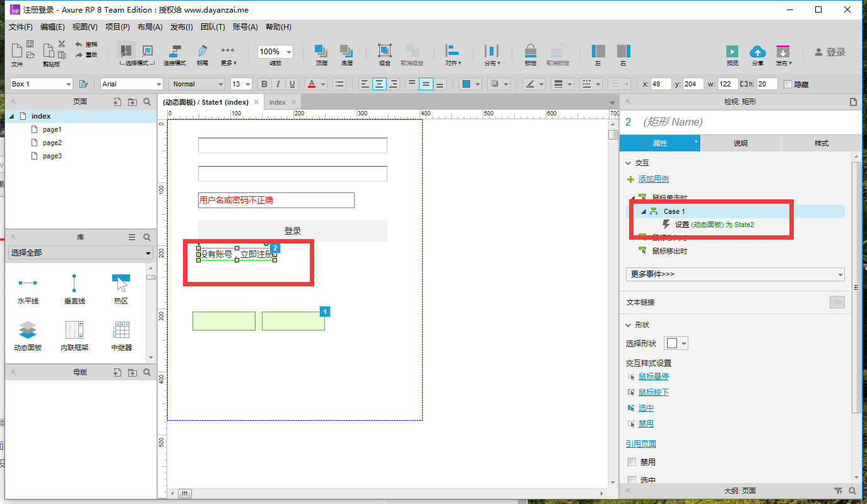Click the bring-to-top (顶层) icon

click(321, 51)
